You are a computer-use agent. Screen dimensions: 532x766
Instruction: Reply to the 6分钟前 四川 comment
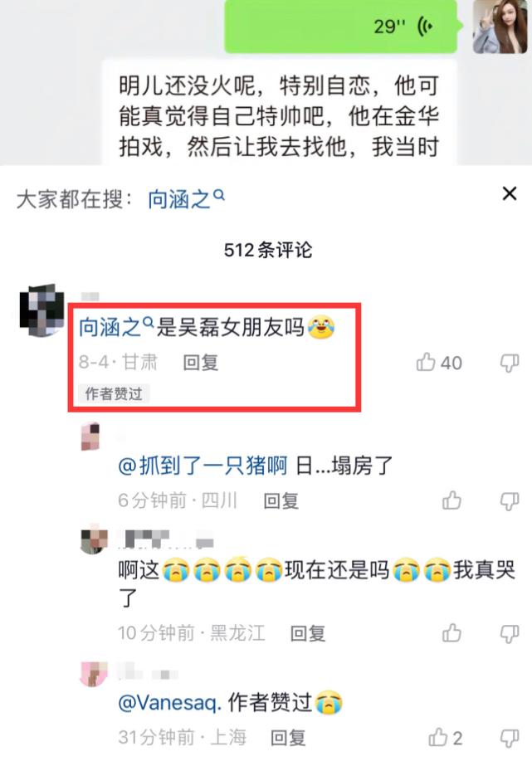[x=281, y=500]
